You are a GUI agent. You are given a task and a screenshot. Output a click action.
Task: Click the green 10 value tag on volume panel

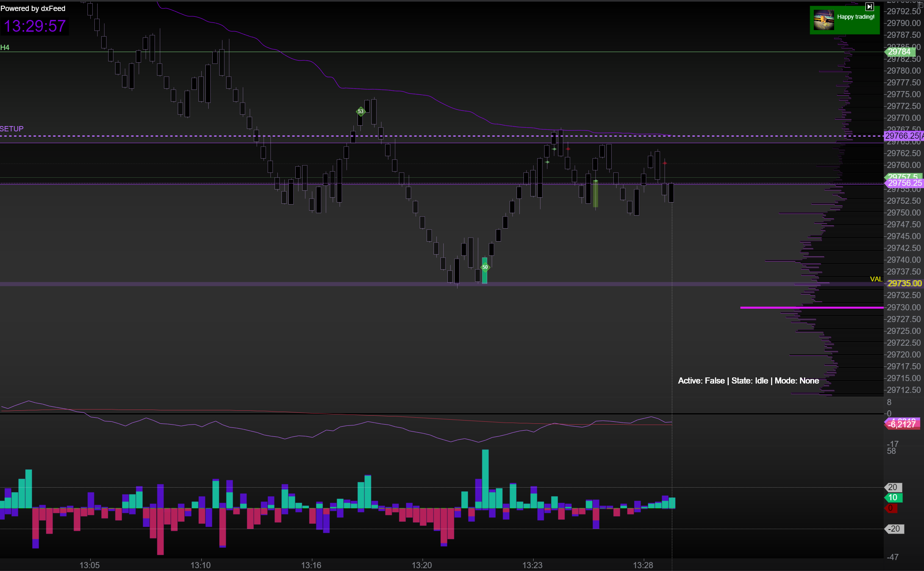[x=893, y=497]
